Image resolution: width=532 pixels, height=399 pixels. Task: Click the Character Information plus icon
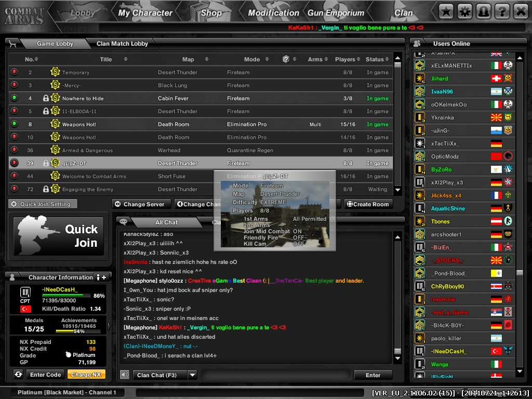click(104, 277)
